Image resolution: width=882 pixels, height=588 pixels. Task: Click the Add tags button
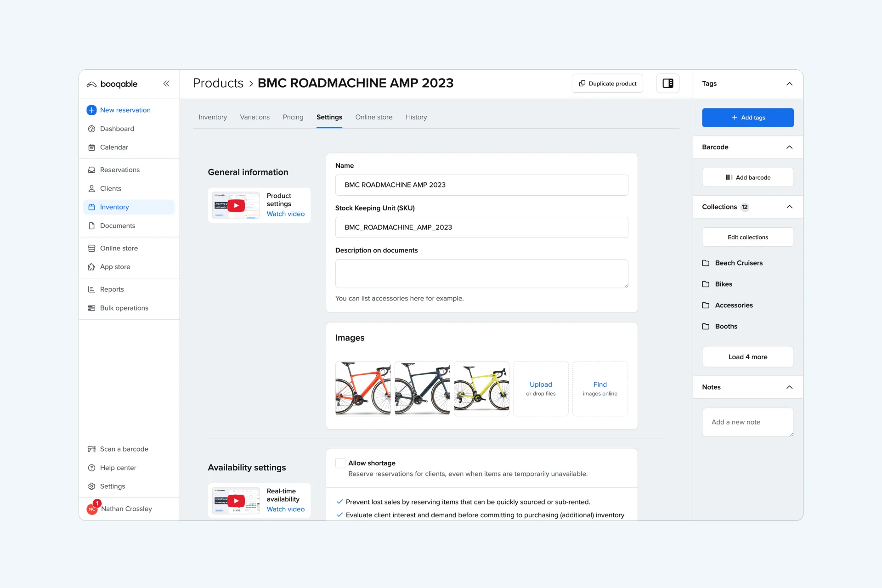tap(747, 118)
